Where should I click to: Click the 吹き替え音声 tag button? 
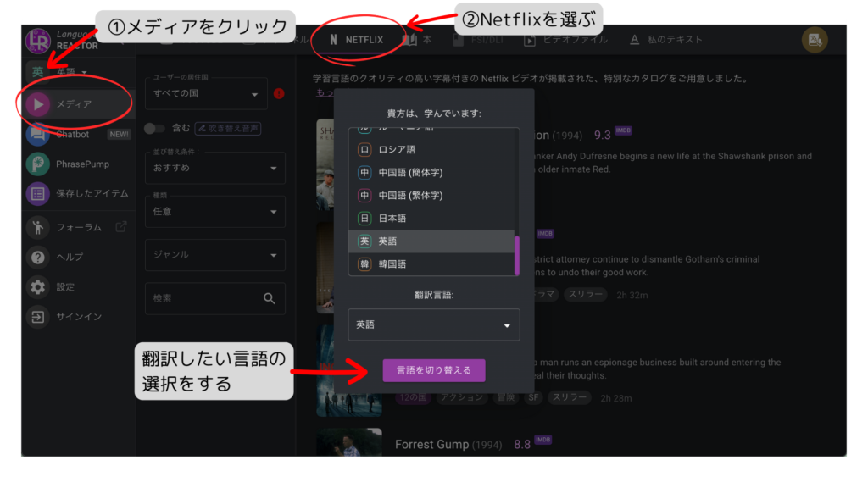[x=228, y=129]
